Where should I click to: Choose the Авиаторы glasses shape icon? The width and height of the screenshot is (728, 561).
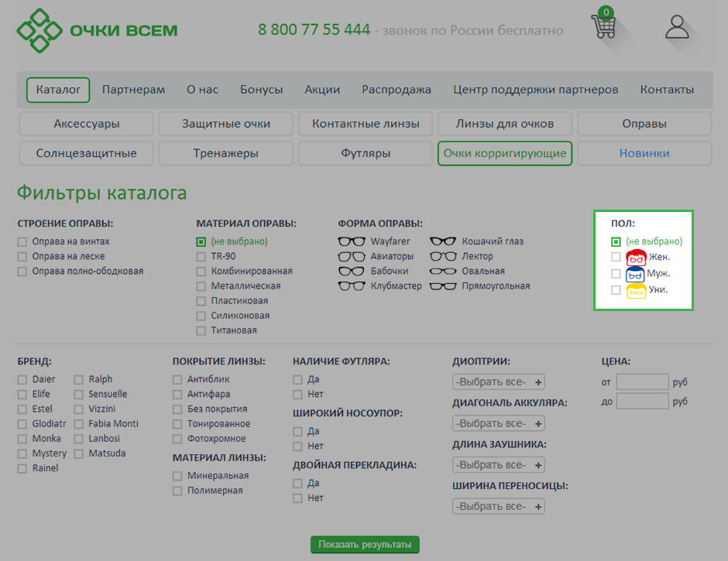352,256
